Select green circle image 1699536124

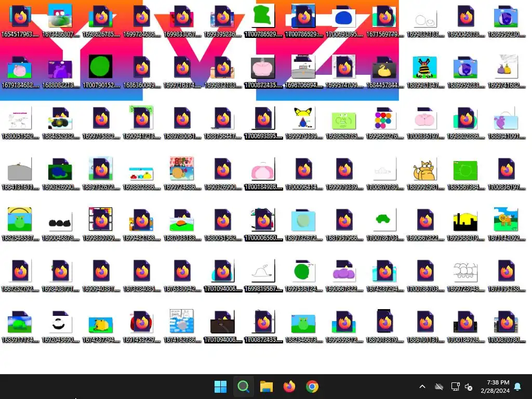303,275
